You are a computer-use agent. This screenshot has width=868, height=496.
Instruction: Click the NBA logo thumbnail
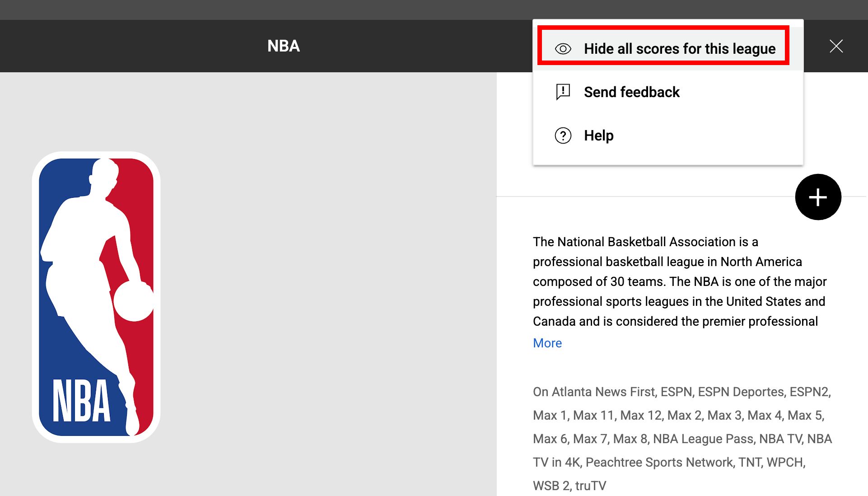coord(96,297)
